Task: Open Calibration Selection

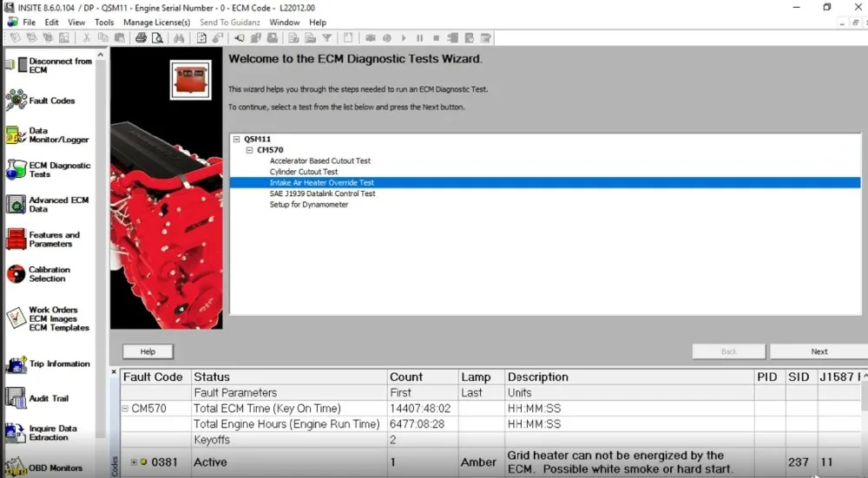Action: coord(38,274)
